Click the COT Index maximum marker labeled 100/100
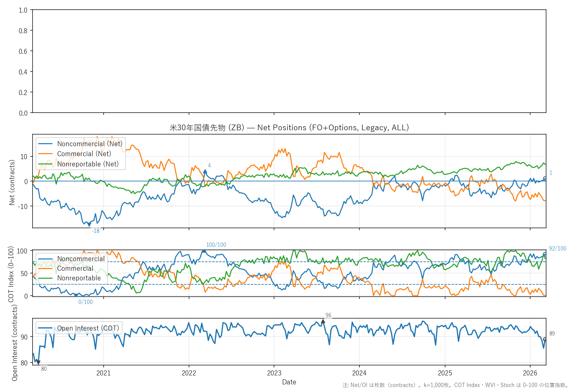Viewport: 574px width, 392px height. click(x=204, y=251)
